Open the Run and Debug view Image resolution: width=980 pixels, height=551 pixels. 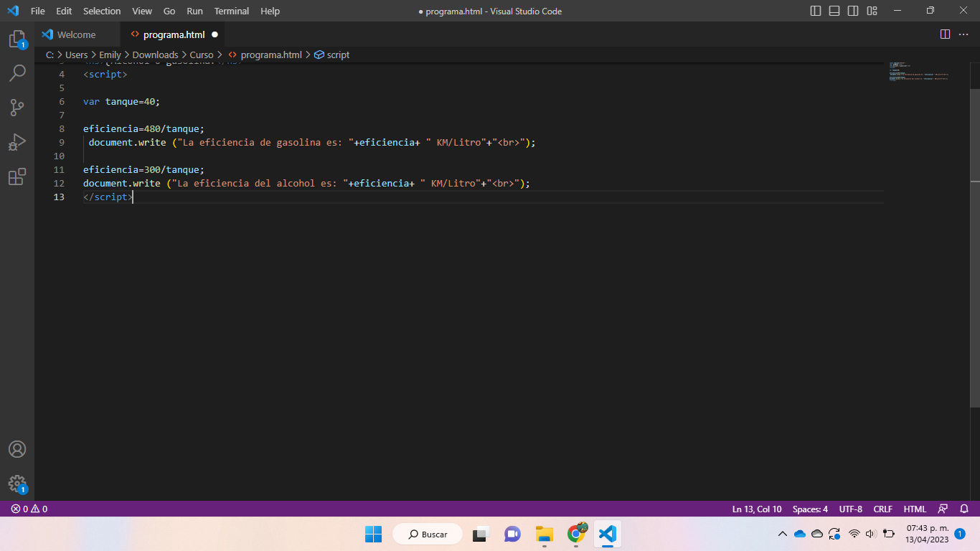coord(17,142)
